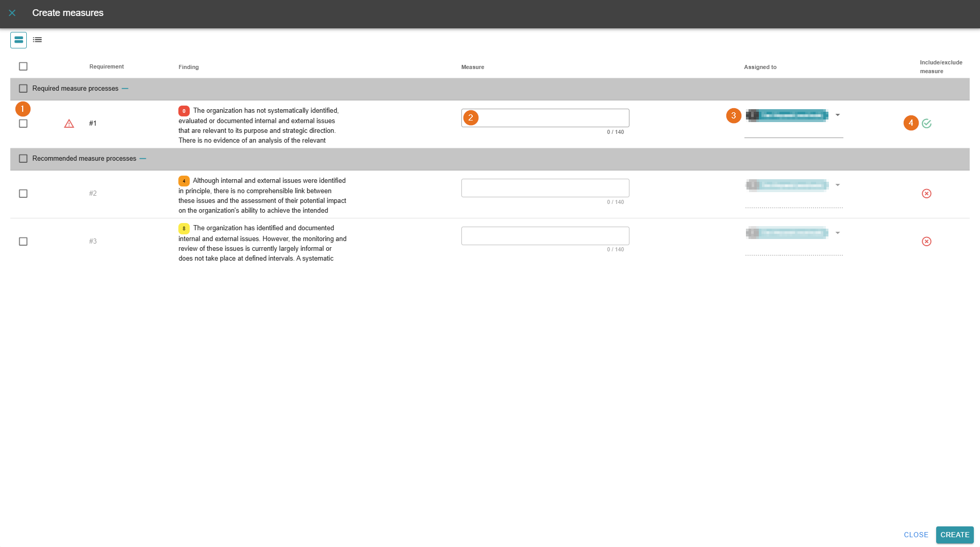Click the red warning triangle on requirement #1
This screenshot has width=980, height=547.
point(69,124)
